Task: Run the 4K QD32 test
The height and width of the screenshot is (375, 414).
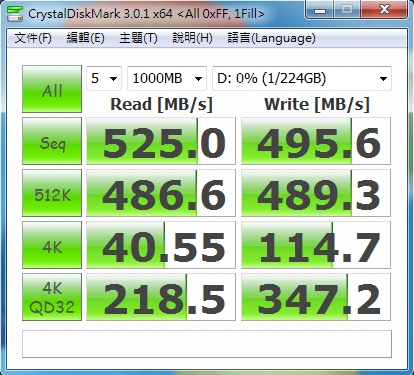Action: point(52,297)
